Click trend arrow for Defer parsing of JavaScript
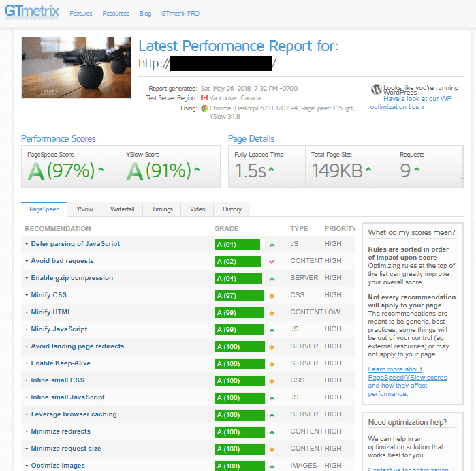This screenshot has height=471, width=476. [x=272, y=245]
